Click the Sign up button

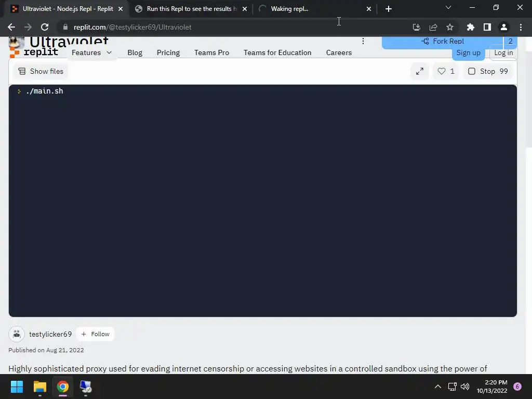tap(468, 53)
